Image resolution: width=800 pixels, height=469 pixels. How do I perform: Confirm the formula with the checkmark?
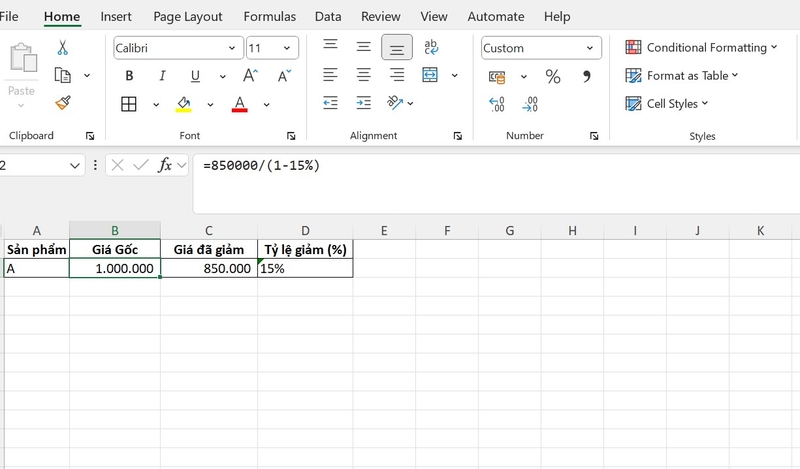coord(140,165)
